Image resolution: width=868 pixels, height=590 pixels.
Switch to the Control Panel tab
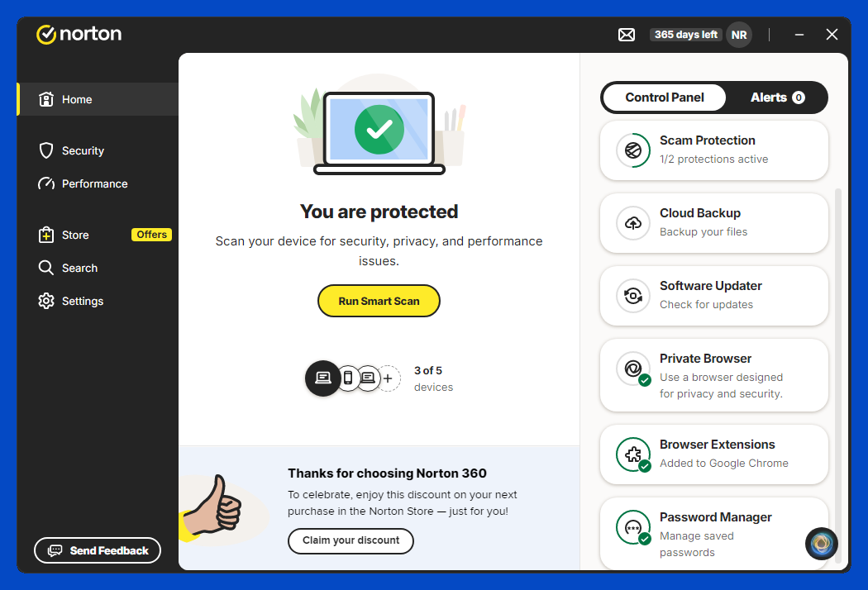[x=665, y=98]
